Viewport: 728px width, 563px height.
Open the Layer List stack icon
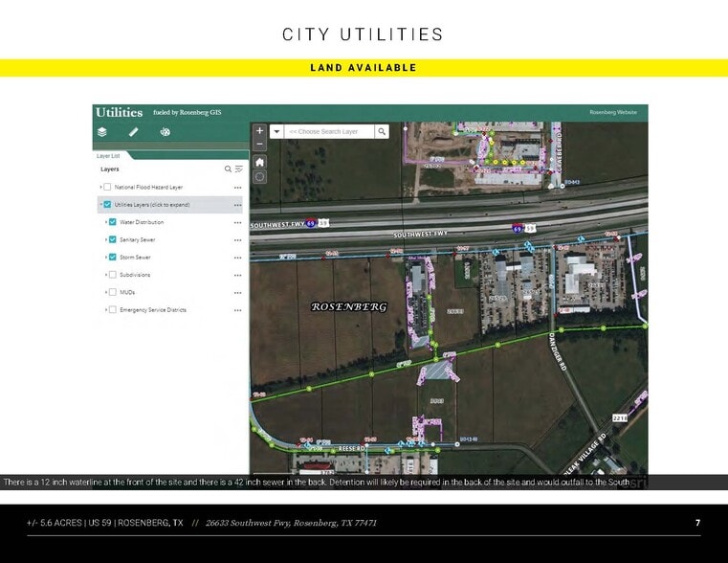102,132
